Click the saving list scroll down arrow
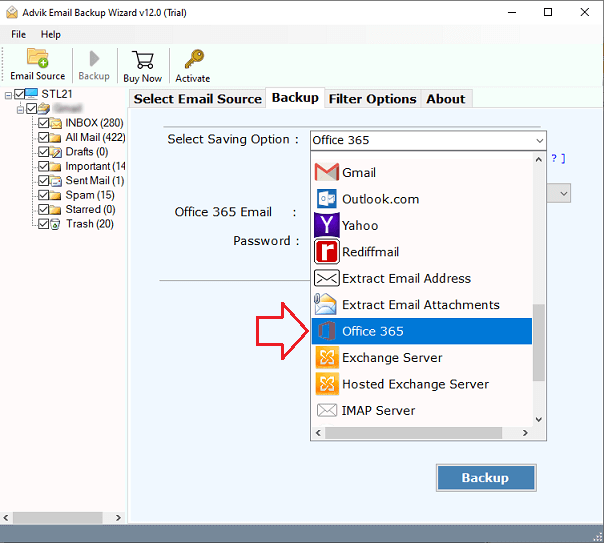 (539, 419)
